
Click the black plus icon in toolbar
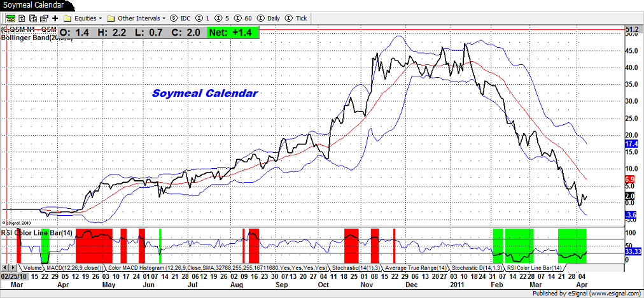pos(55,18)
